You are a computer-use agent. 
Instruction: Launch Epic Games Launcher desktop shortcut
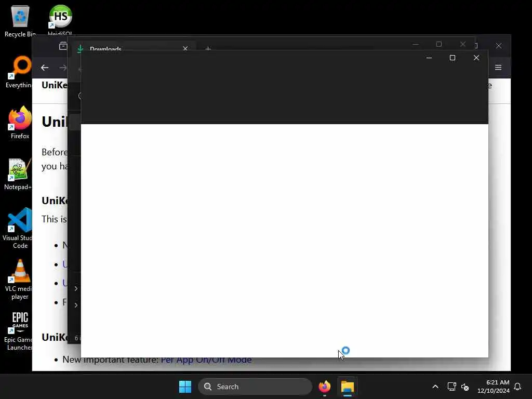coord(19,330)
